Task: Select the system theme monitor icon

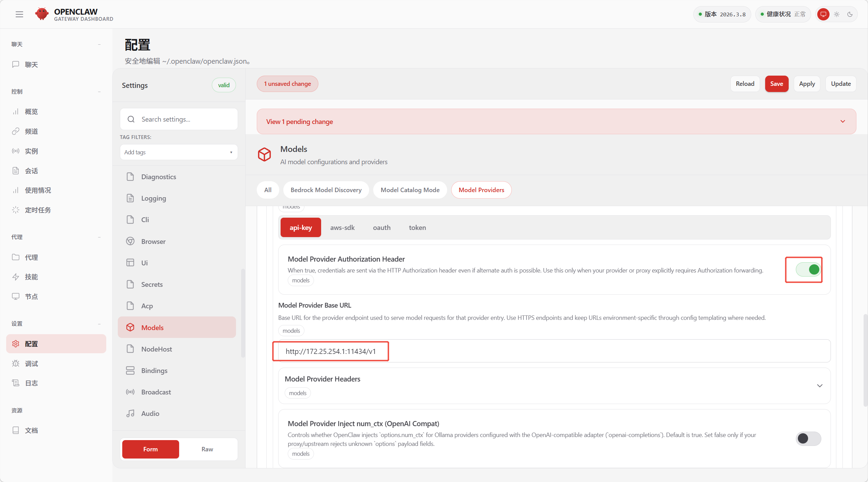Action: pos(823,14)
